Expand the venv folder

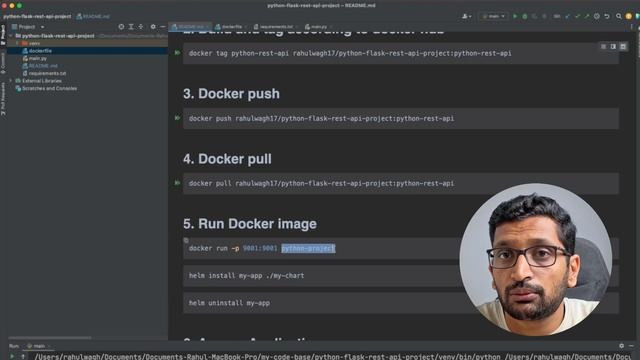(x=18, y=43)
